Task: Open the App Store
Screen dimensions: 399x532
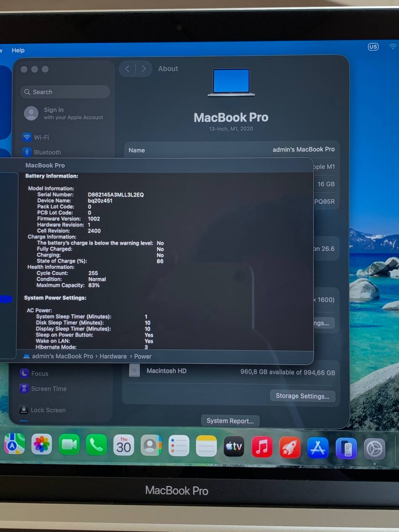Action: click(x=318, y=448)
